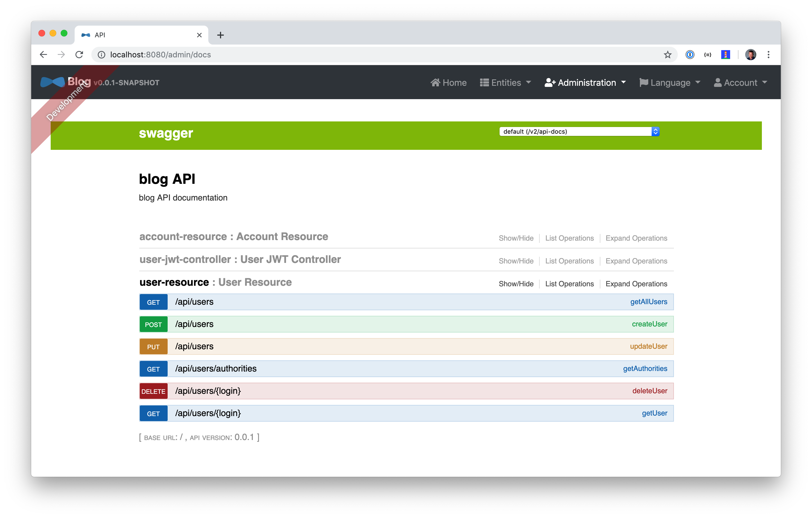Open the default /v2/api-docs dropdown
812x518 pixels.
(x=579, y=131)
